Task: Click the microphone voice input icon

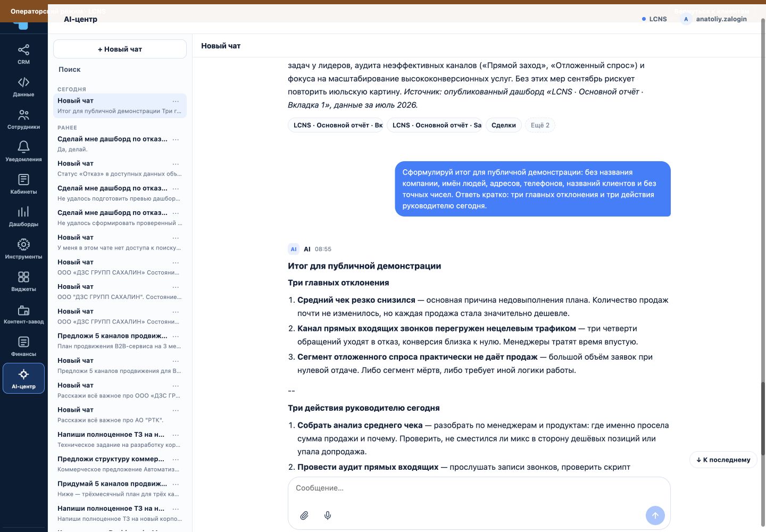Action: click(x=328, y=515)
